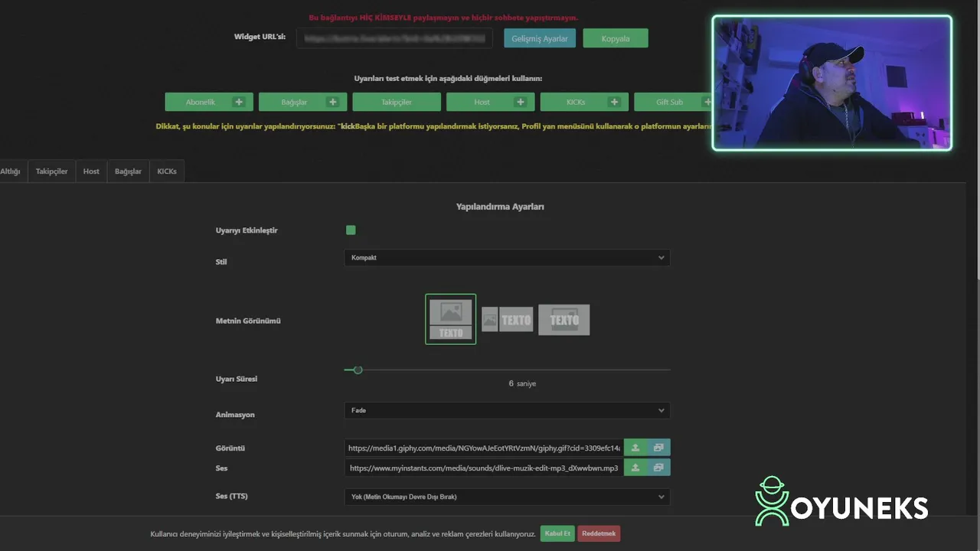The image size is (980, 551).
Task: Switch to the Takipçiler tab
Action: tap(52, 171)
